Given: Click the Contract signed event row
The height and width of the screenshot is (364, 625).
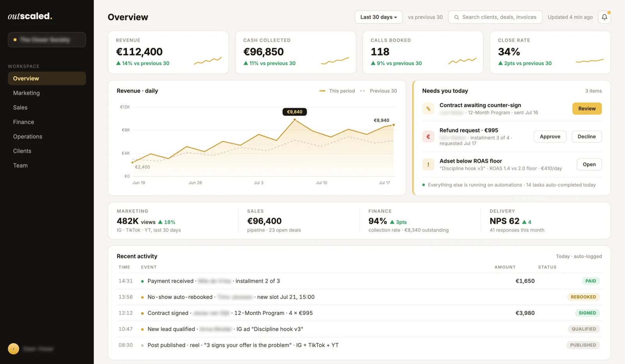Looking at the screenshot, I should click(359, 313).
